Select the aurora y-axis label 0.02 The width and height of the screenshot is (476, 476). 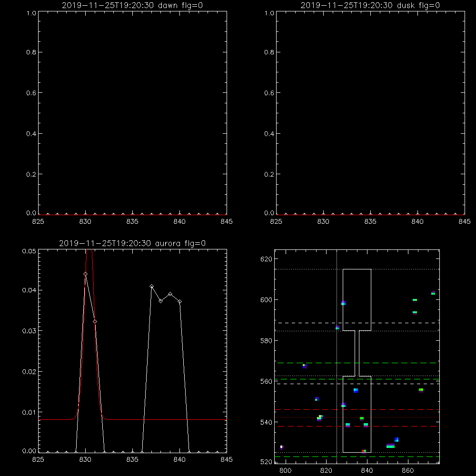[29, 372]
